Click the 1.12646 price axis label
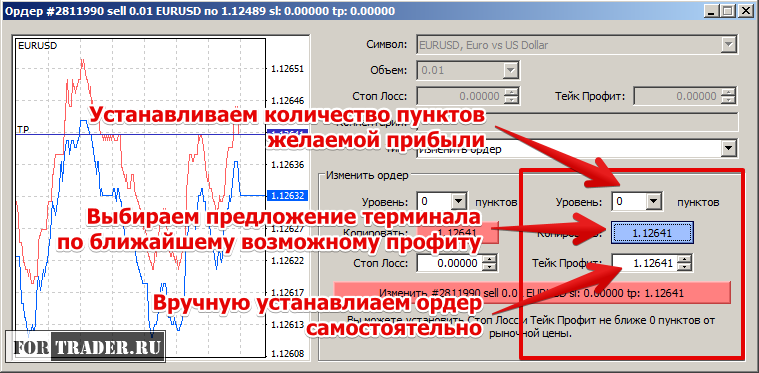 [x=288, y=101]
